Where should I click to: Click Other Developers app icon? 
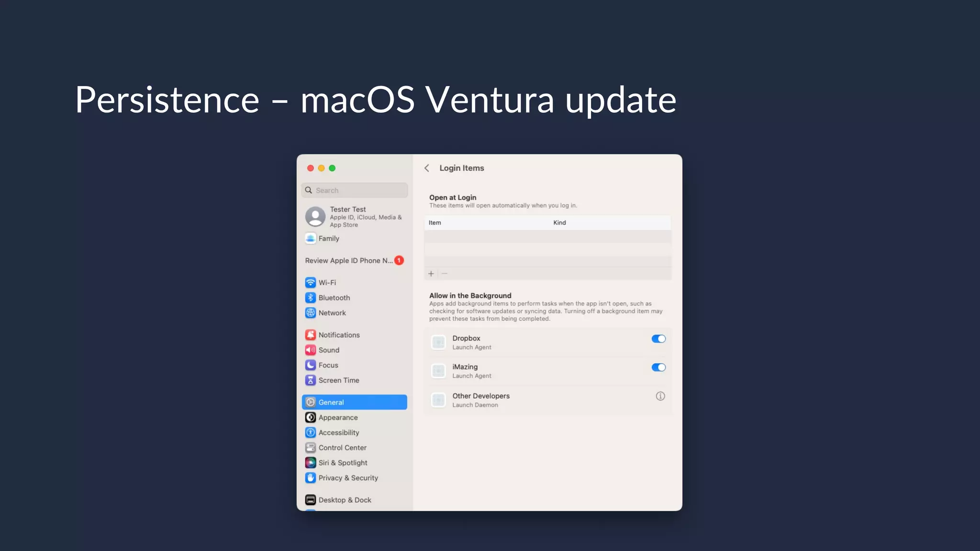pos(438,400)
